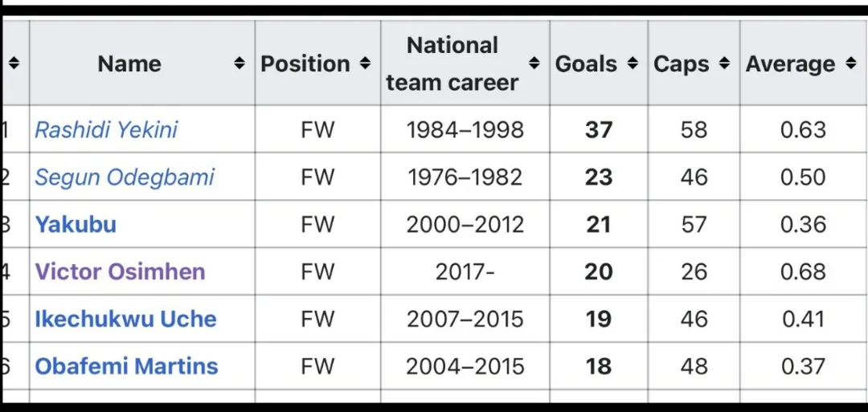This screenshot has height=412, width=868.
Task: Open the Victor Osimhen page link
Action: point(120,271)
